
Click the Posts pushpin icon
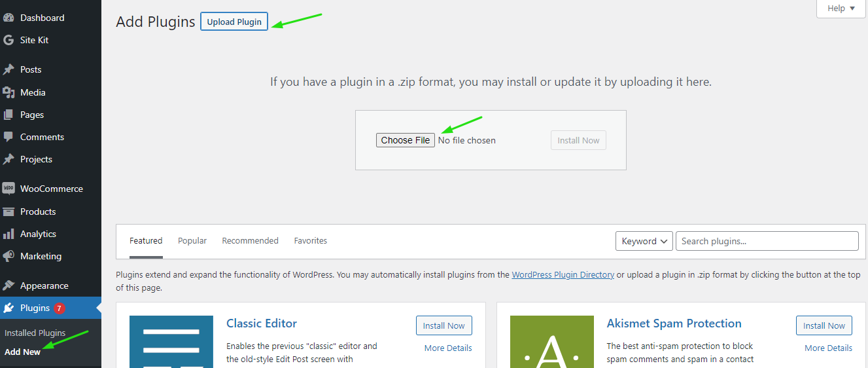(x=9, y=69)
